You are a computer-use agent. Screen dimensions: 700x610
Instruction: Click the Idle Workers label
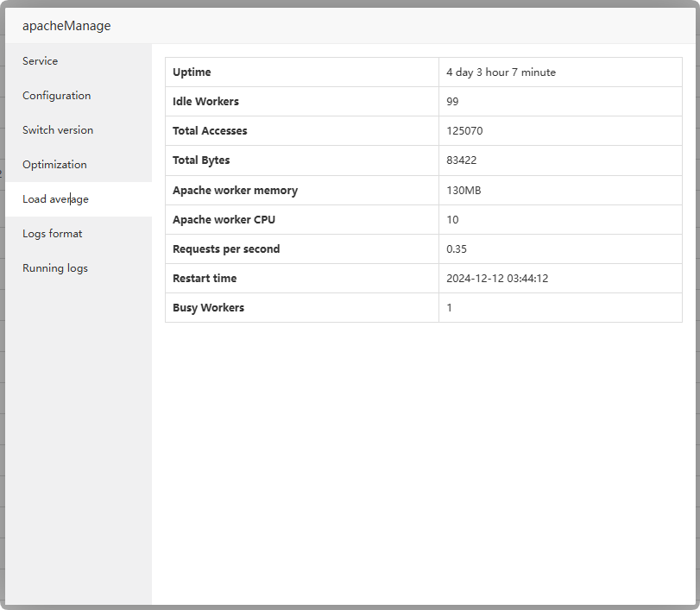pos(205,102)
